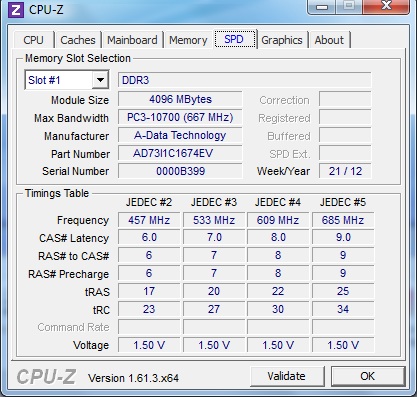Click tRAS value 25
The width and height of the screenshot is (417, 397).
point(343,291)
